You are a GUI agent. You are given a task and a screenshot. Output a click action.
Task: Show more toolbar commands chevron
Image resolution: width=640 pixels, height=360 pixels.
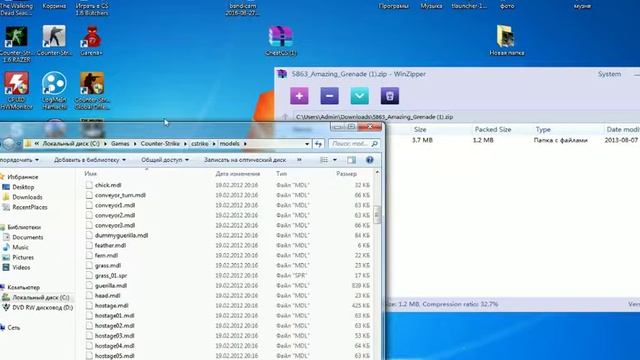tap(299, 160)
